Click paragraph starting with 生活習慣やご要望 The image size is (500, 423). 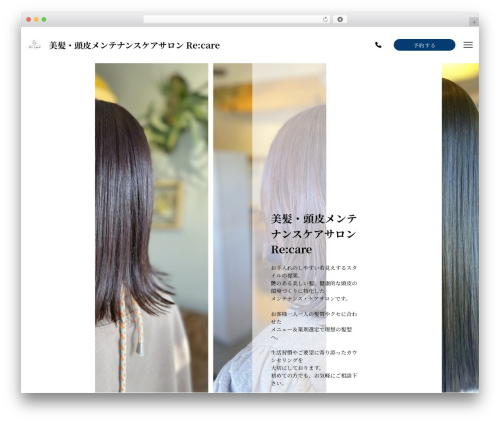(x=314, y=368)
